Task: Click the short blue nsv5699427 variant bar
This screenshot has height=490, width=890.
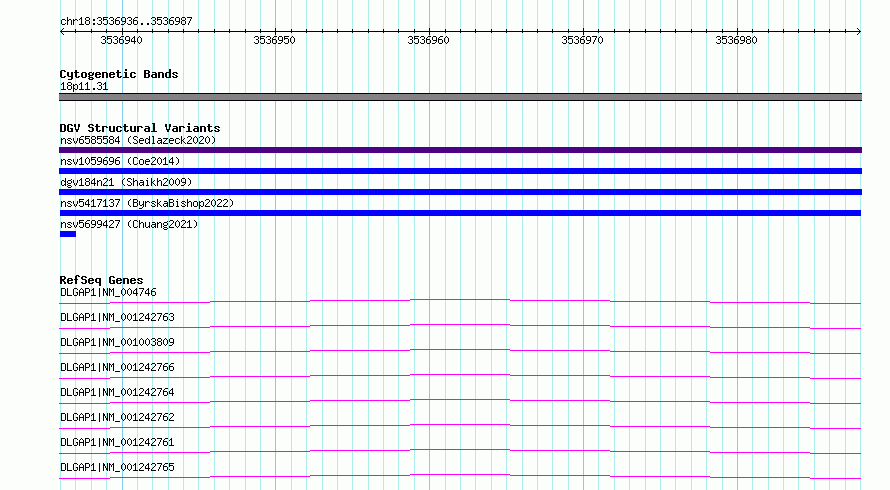Action: pos(68,234)
